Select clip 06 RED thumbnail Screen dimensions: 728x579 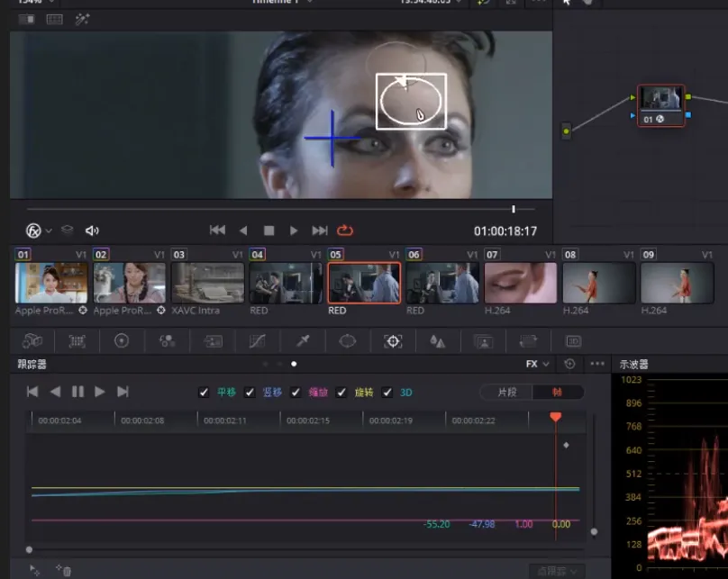tap(442, 283)
